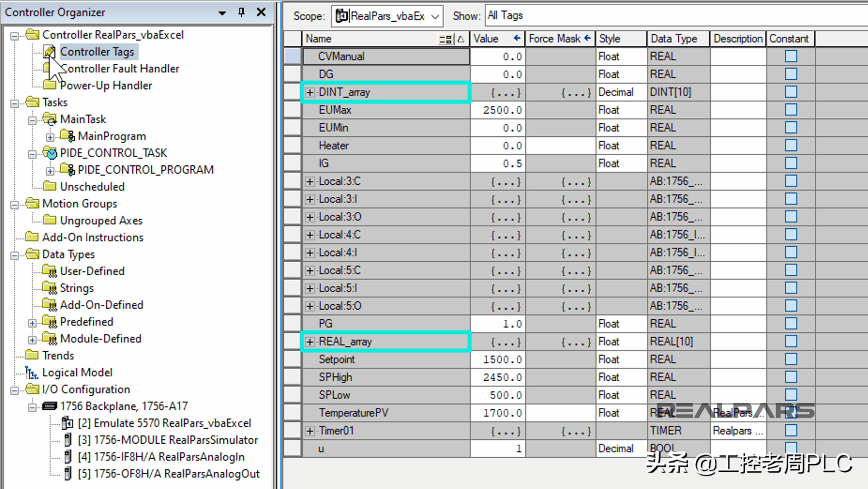Click the 1756-IF8H RealParsAnalogIn module icon
This screenshot has height=489, width=868.
pos(68,456)
